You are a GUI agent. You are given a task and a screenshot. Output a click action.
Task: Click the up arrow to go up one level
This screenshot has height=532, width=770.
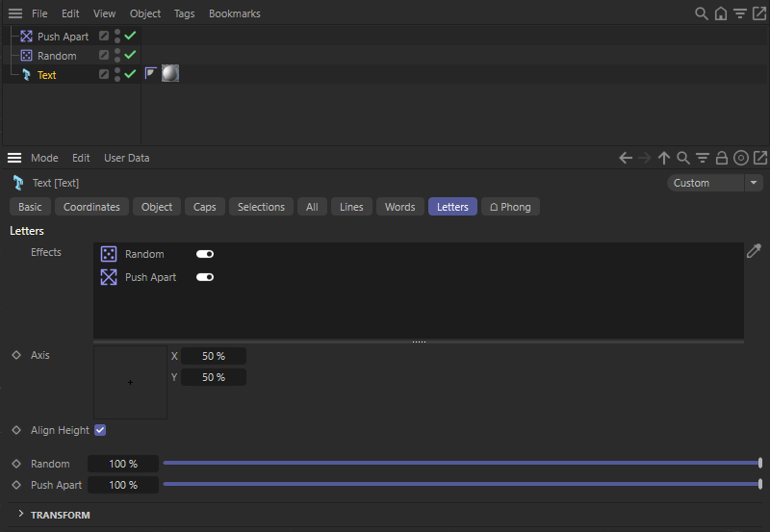664,158
